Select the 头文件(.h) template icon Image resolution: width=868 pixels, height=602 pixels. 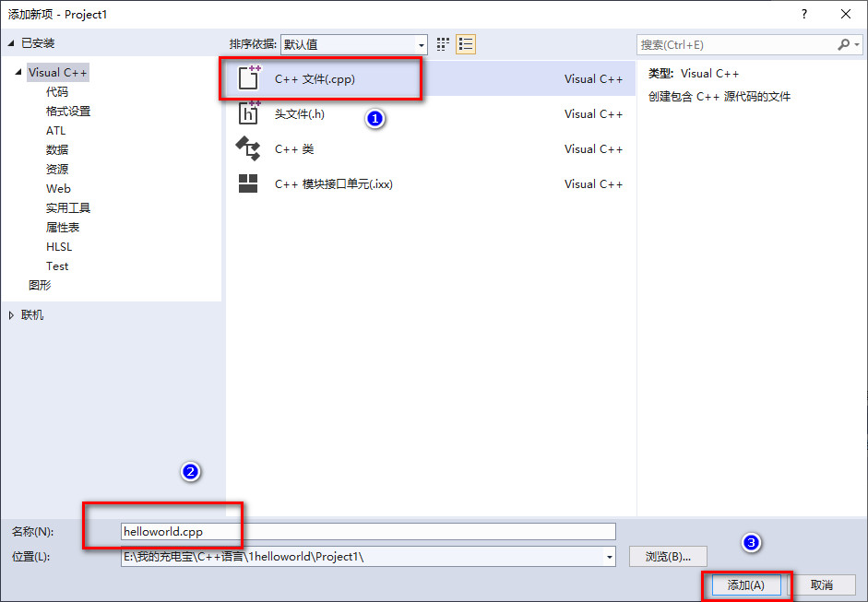click(x=248, y=113)
